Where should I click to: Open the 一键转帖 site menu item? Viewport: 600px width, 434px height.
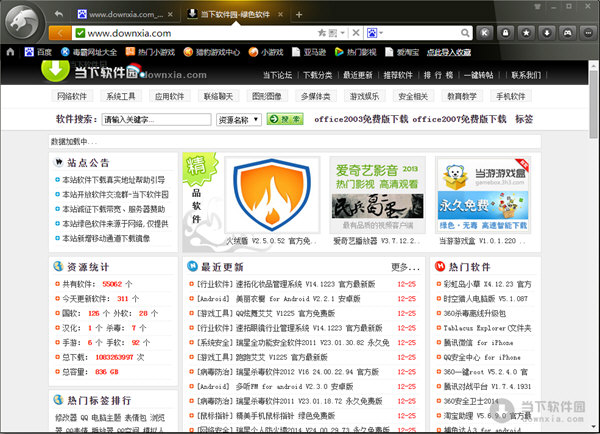point(479,75)
